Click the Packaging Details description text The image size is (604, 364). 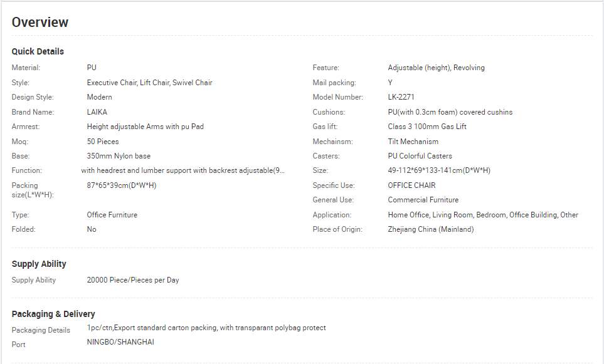(x=206, y=328)
